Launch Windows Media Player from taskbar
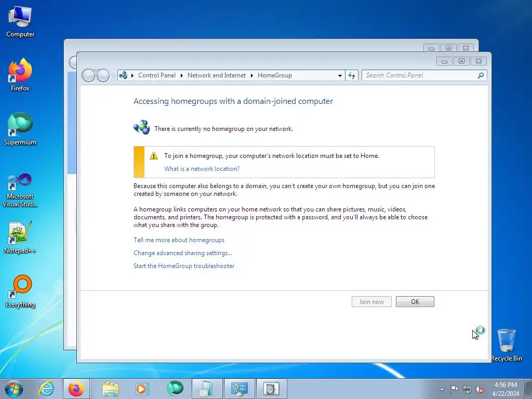The image size is (532, 399). [x=141, y=389]
